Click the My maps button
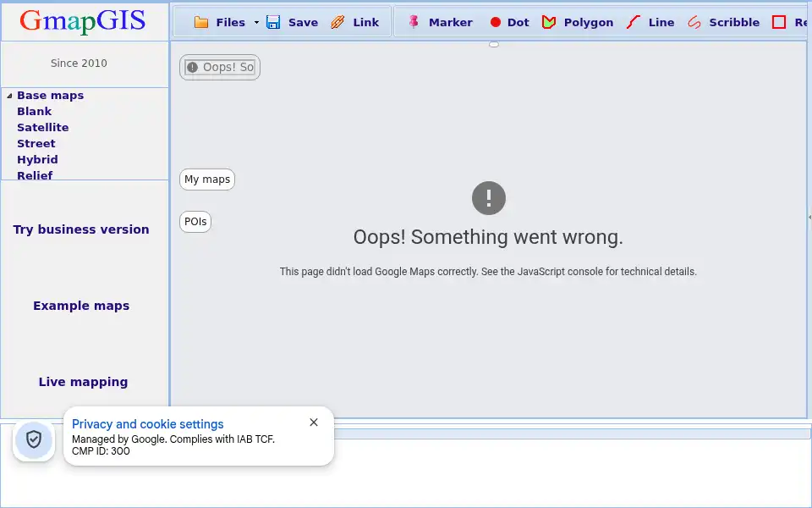 coord(207,179)
